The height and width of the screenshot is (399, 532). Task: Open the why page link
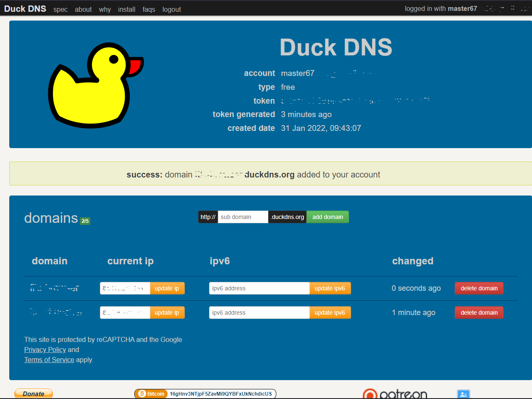[x=105, y=9]
